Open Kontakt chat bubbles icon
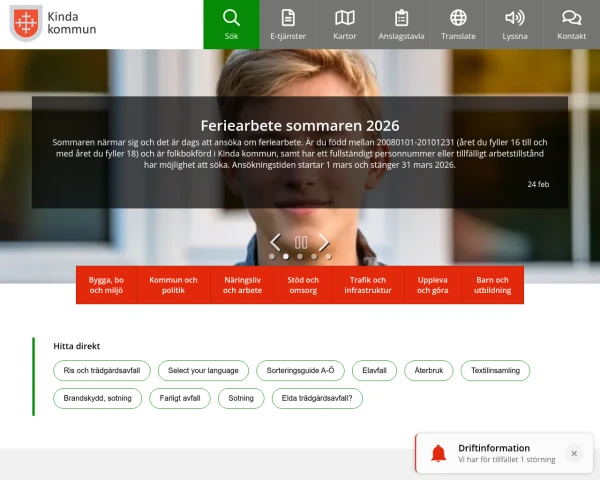The image size is (600, 480). pyautogui.click(x=571, y=19)
